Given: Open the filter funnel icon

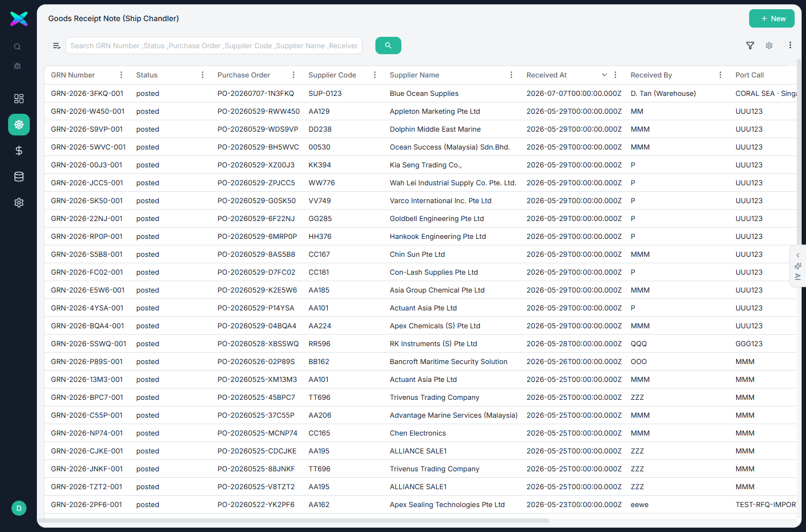Looking at the screenshot, I should pyautogui.click(x=750, y=46).
